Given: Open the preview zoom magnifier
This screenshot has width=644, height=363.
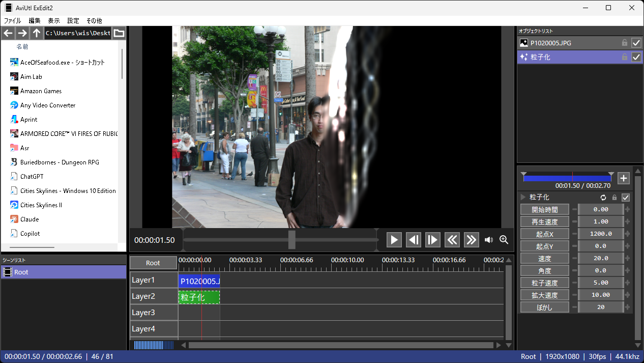Looking at the screenshot, I should click(504, 240).
